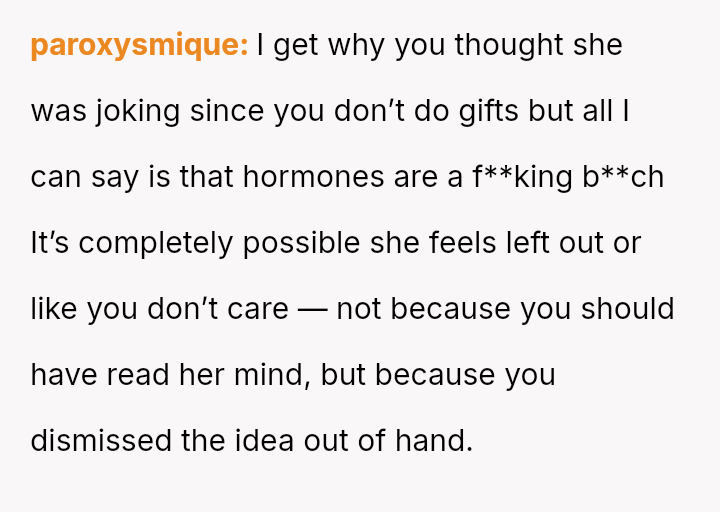Click the word "should" ending the fifth line

click(x=628, y=309)
